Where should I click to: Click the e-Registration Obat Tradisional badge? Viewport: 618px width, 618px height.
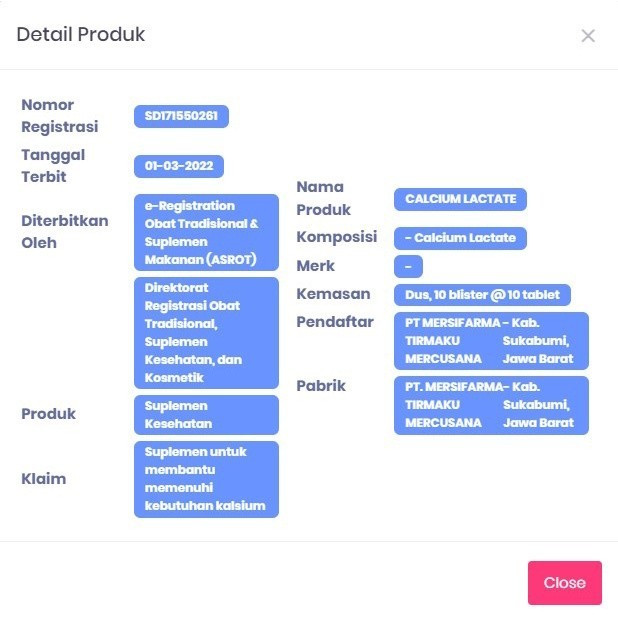[206, 233]
